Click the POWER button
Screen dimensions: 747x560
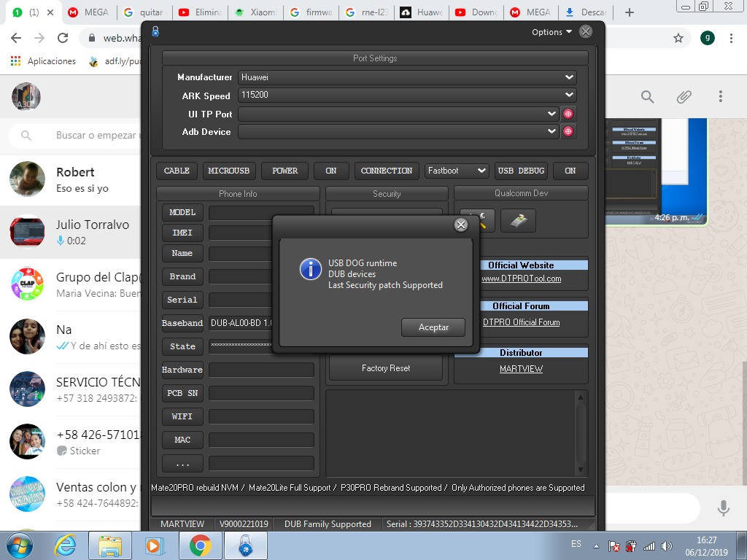(x=285, y=171)
